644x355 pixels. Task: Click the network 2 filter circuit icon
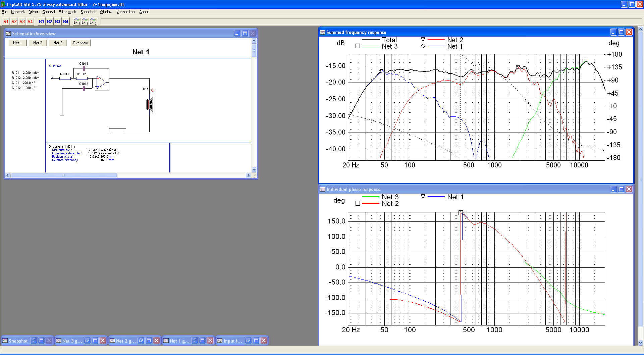[85, 21]
